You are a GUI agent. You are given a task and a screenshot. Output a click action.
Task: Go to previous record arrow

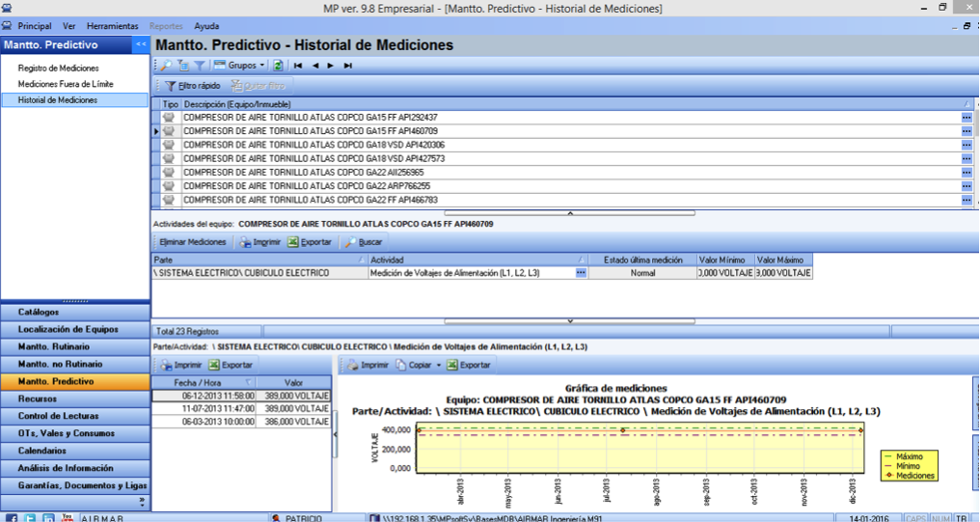point(315,65)
